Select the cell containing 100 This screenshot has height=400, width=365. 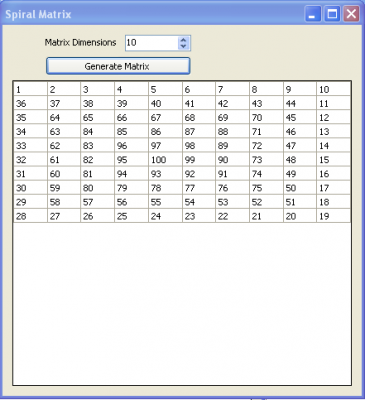[165, 160]
